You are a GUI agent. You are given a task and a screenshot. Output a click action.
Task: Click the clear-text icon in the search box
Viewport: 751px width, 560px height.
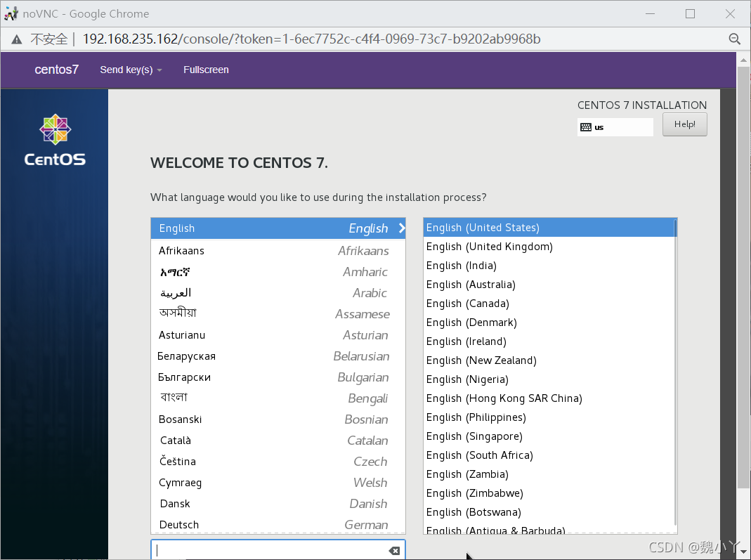pos(394,551)
